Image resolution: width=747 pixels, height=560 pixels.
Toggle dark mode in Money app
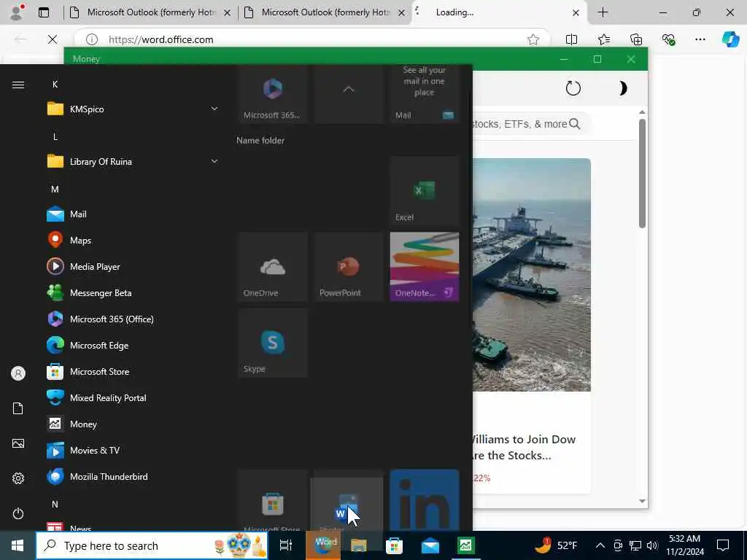click(x=622, y=88)
